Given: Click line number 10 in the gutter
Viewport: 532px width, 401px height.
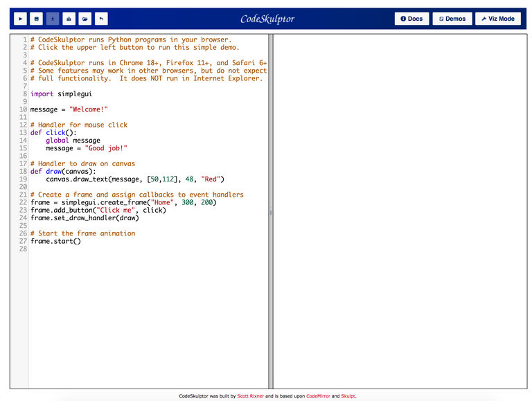Looking at the screenshot, I should coord(23,109).
